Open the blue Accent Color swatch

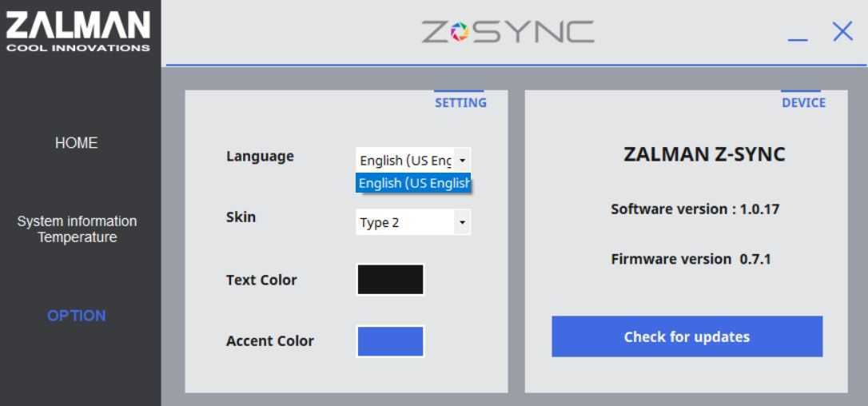(390, 341)
